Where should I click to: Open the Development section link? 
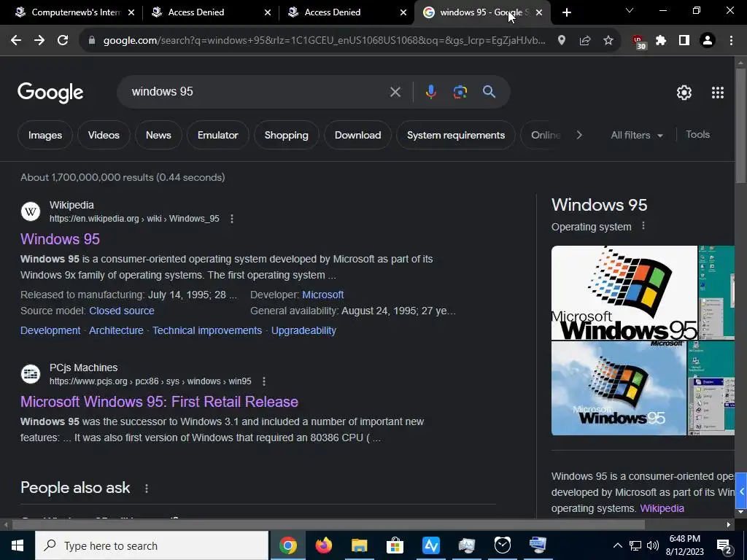(50, 330)
